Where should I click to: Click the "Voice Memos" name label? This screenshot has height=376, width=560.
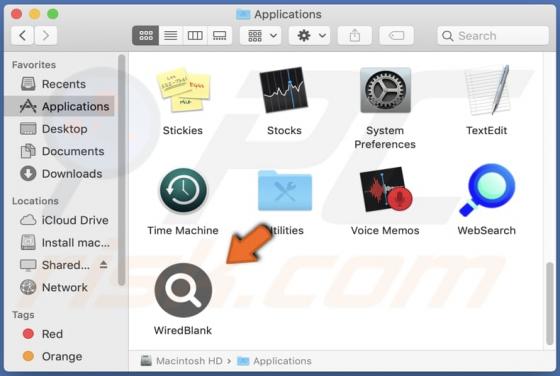[x=385, y=230]
